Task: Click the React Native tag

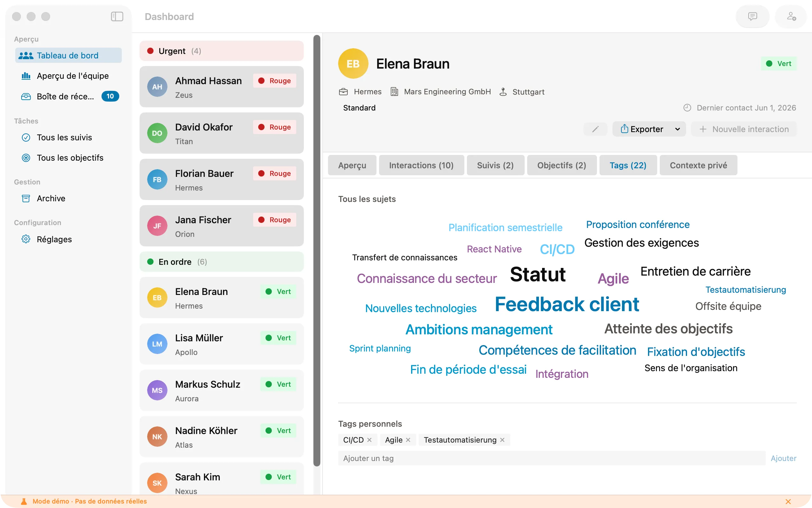Action: [x=494, y=249]
